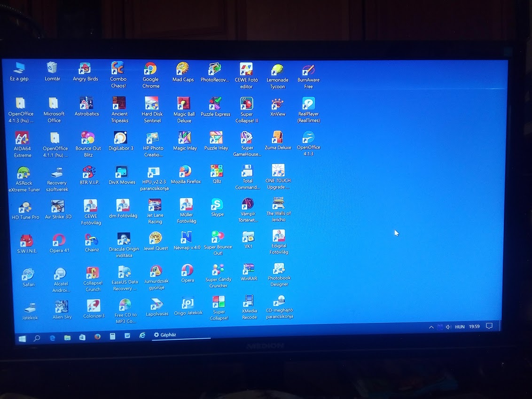The height and width of the screenshot is (399, 532).
Task: Open the Colorizer3 desktop shortcut
Action: (x=94, y=309)
